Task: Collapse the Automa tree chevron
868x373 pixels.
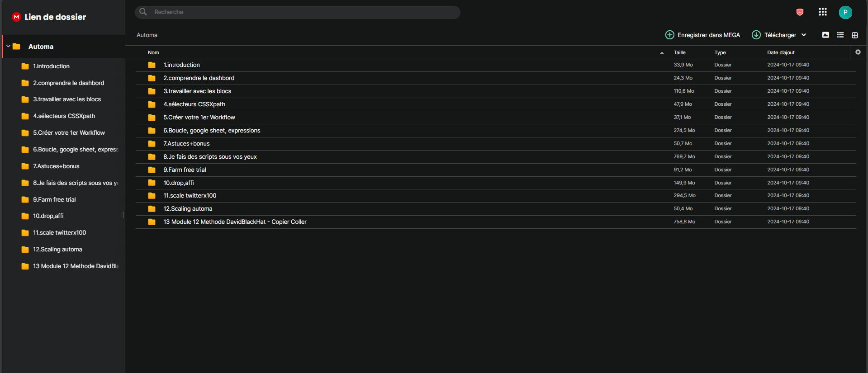Action: 8,46
